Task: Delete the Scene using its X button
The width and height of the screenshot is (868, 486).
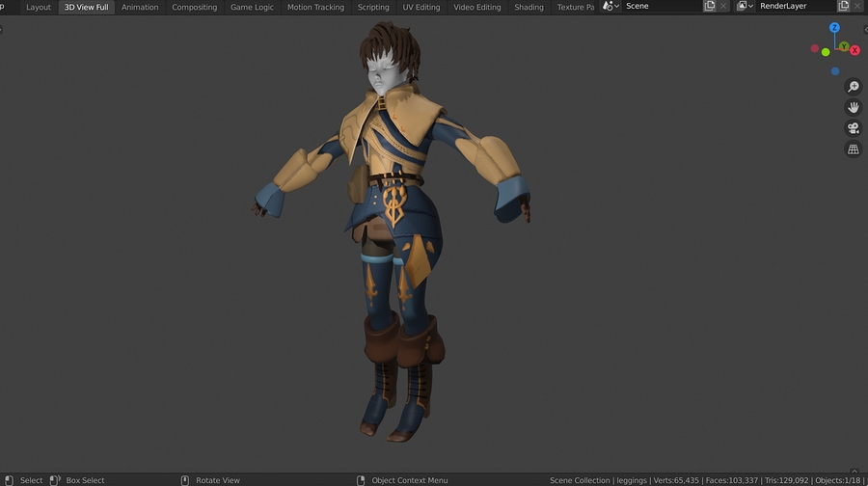Action: click(724, 7)
